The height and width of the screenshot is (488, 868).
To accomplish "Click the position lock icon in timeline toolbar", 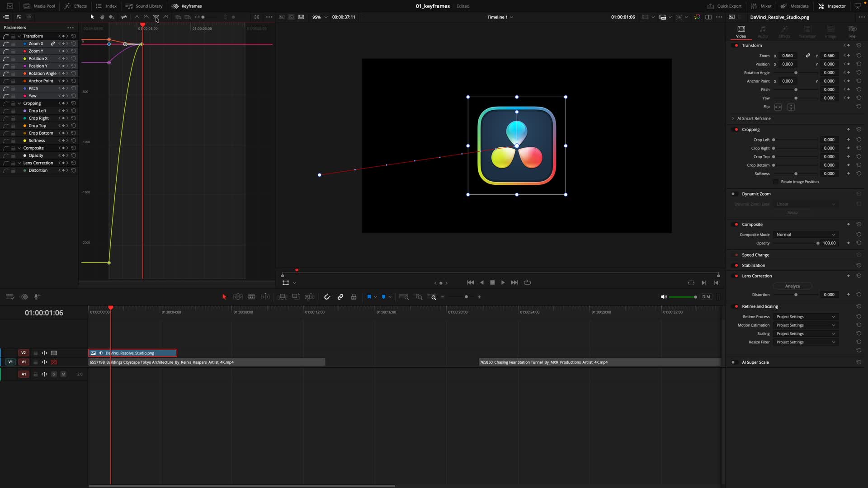I will tap(354, 297).
